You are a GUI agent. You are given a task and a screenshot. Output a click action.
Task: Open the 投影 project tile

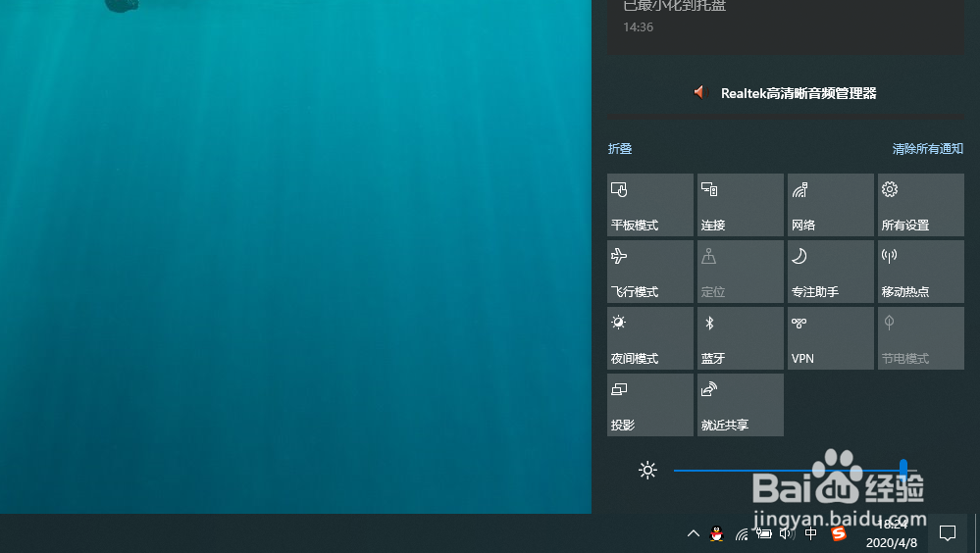(650, 405)
